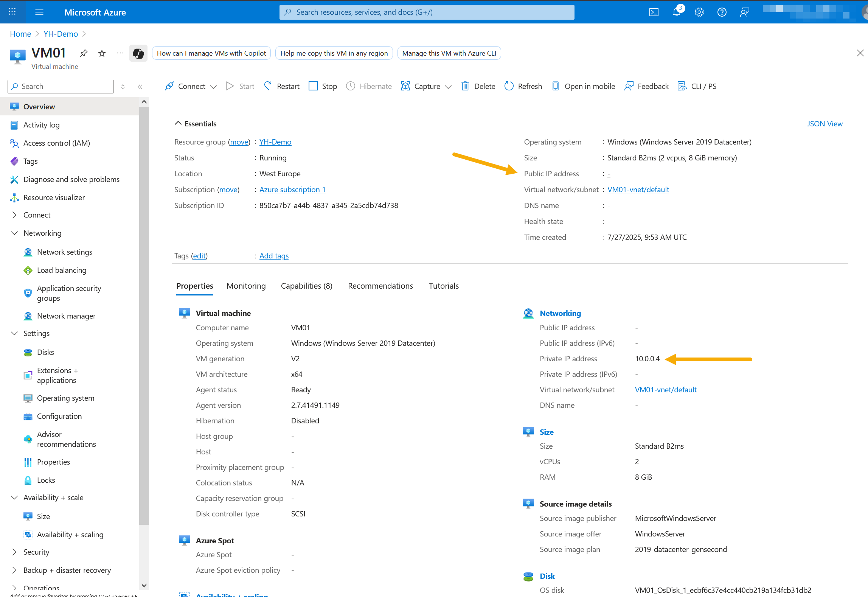The width and height of the screenshot is (868, 597).
Task: Collapse Availability + scale group
Action: click(x=14, y=497)
